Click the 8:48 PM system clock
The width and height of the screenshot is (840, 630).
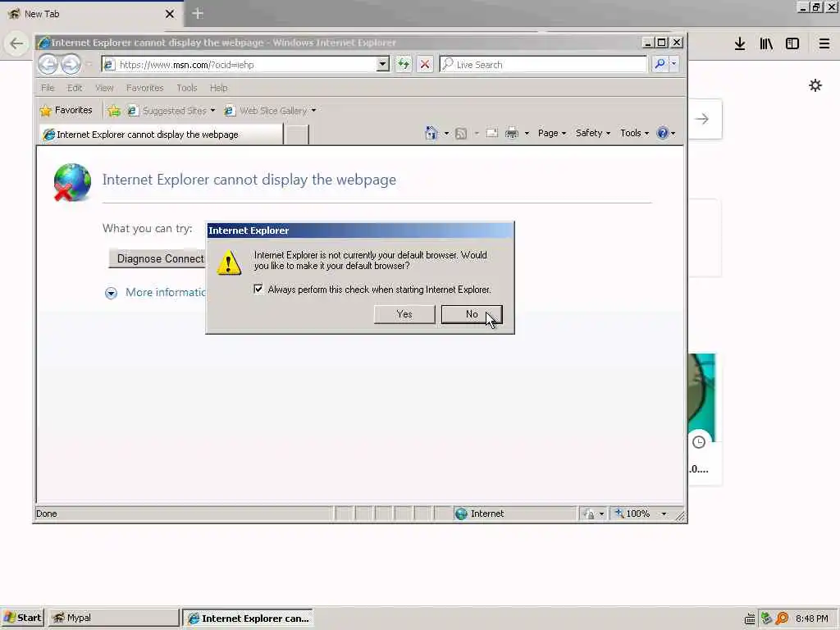[x=812, y=619]
